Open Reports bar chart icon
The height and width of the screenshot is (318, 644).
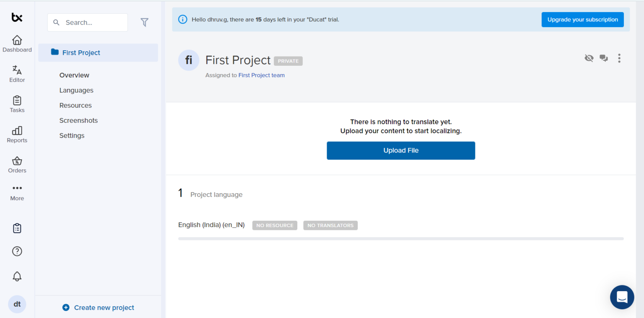click(17, 131)
